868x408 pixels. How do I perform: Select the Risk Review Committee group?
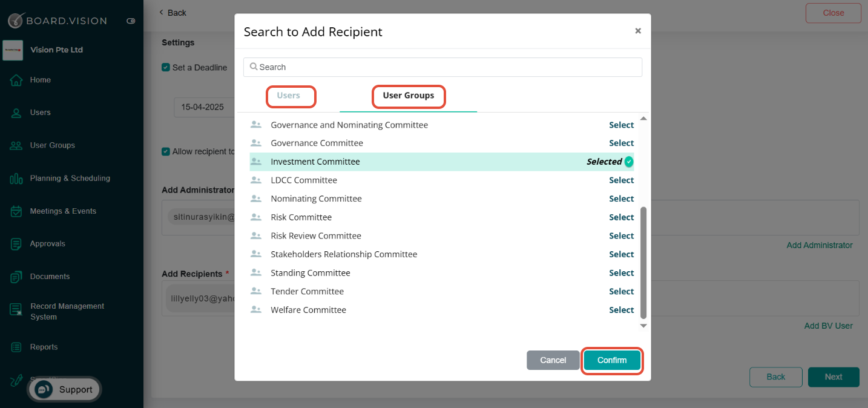coord(622,236)
